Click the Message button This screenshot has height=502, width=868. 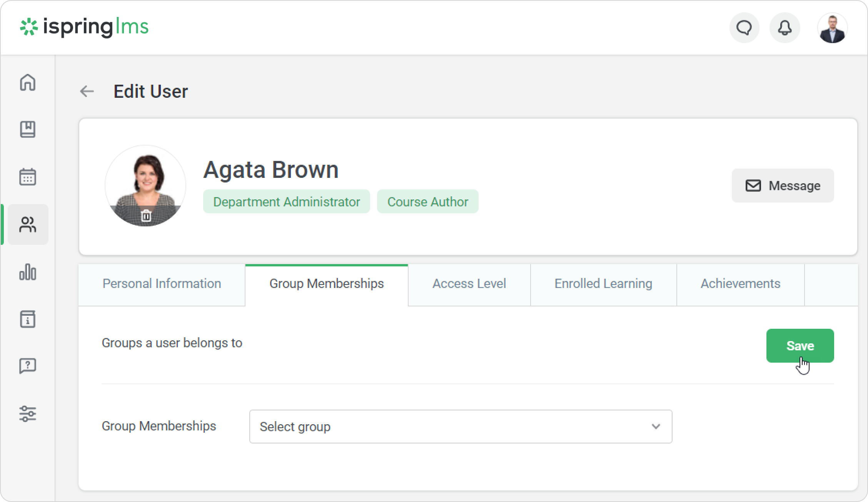click(x=783, y=186)
